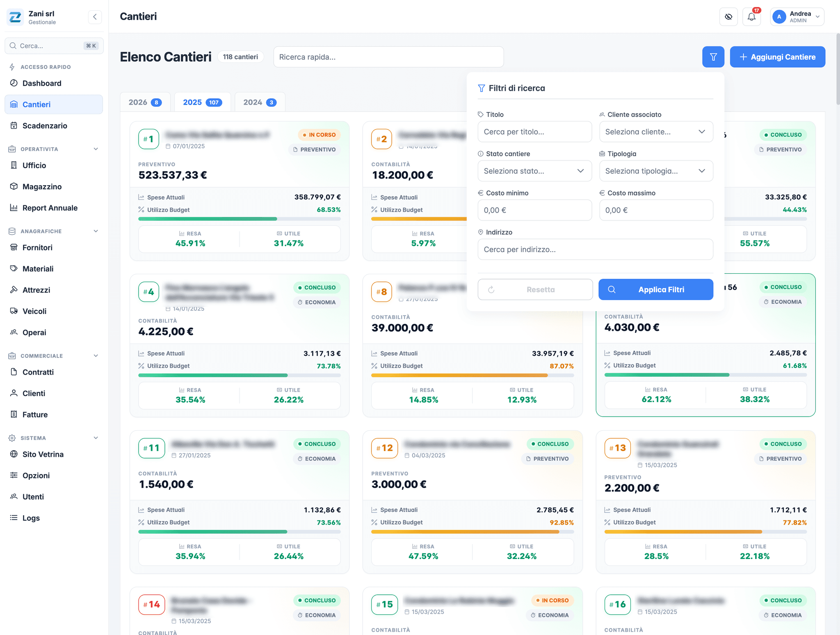
Task: Open the Seleziona stato dropdown
Action: point(535,171)
